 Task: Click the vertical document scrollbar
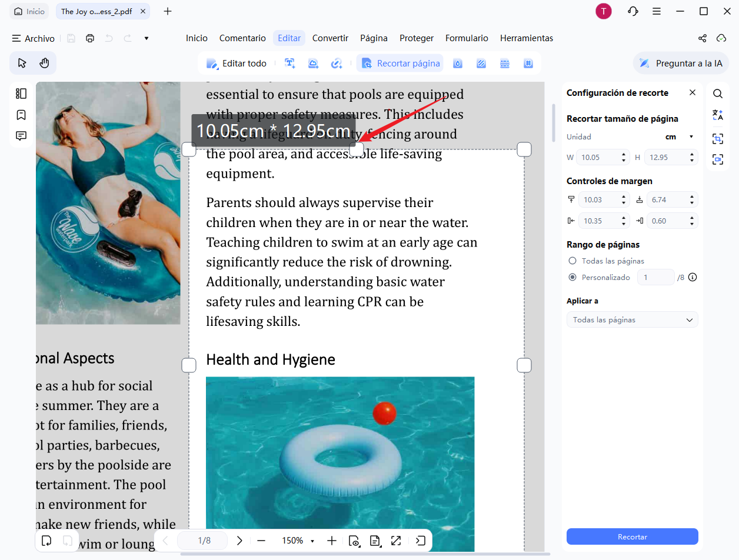[x=553, y=122]
